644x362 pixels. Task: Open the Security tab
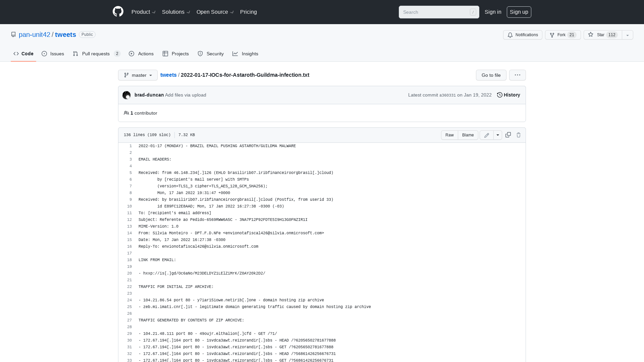pyautogui.click(x=211, y=54)
